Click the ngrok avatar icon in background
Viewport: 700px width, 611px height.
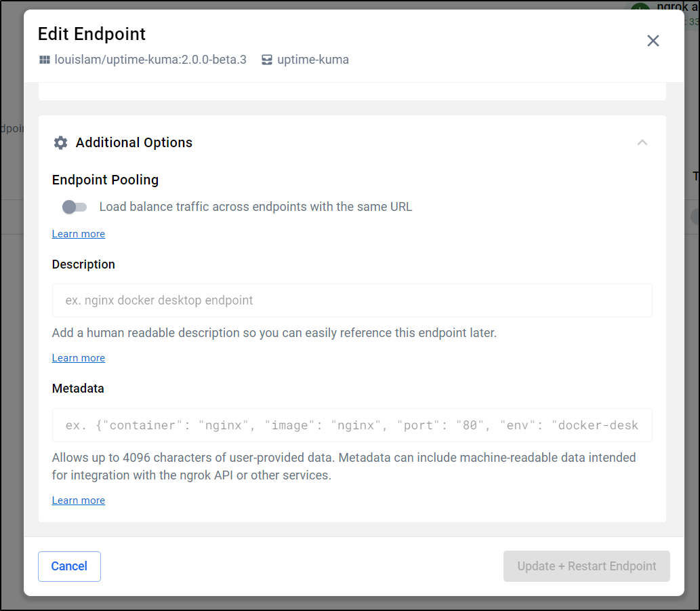tap(640, 9)
